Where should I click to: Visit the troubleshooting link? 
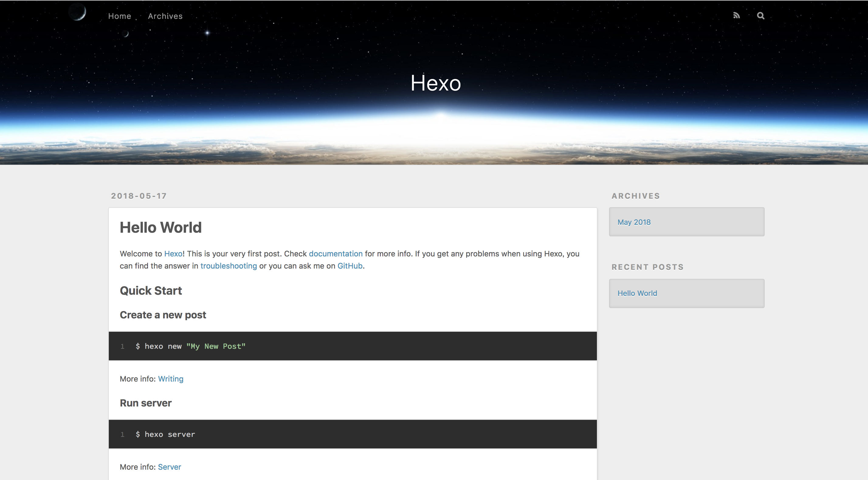229,266
